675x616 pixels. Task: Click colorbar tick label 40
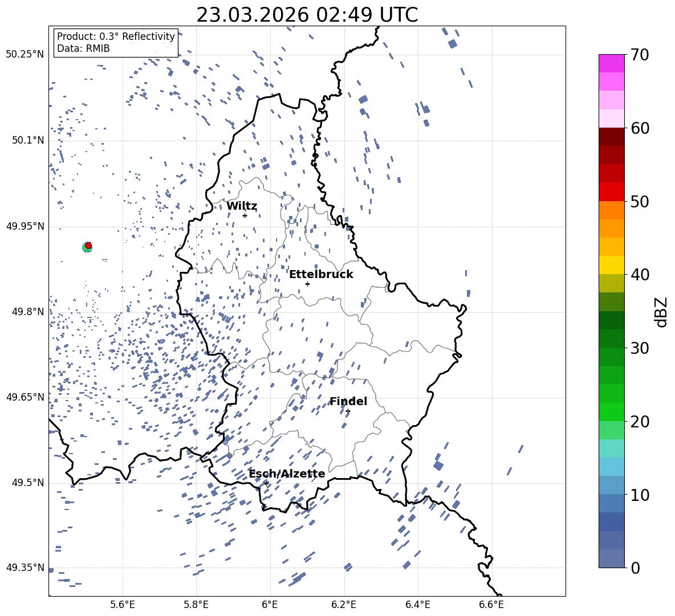(640, 275)
